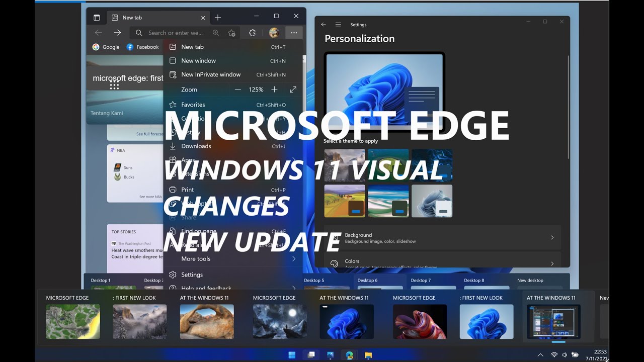Open the page app launcher dots grid
Screen dimensions: 644x362
point(114,85)
